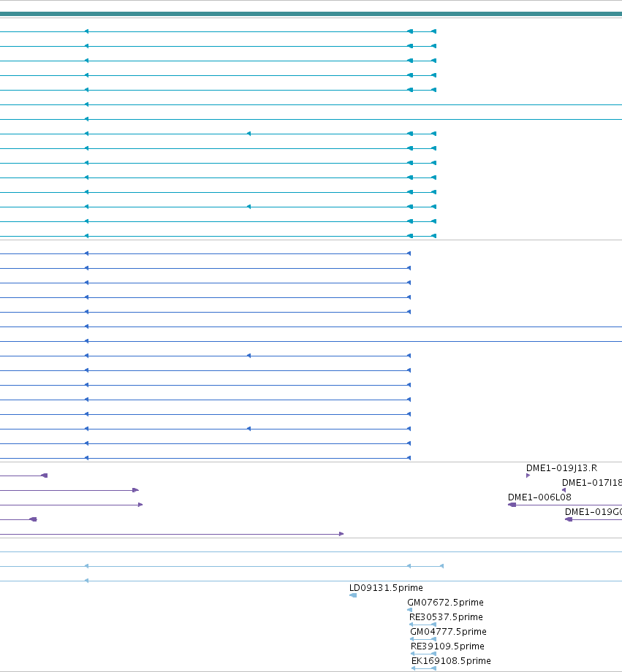Click the RE30537.5prime label

pos(446,616)
